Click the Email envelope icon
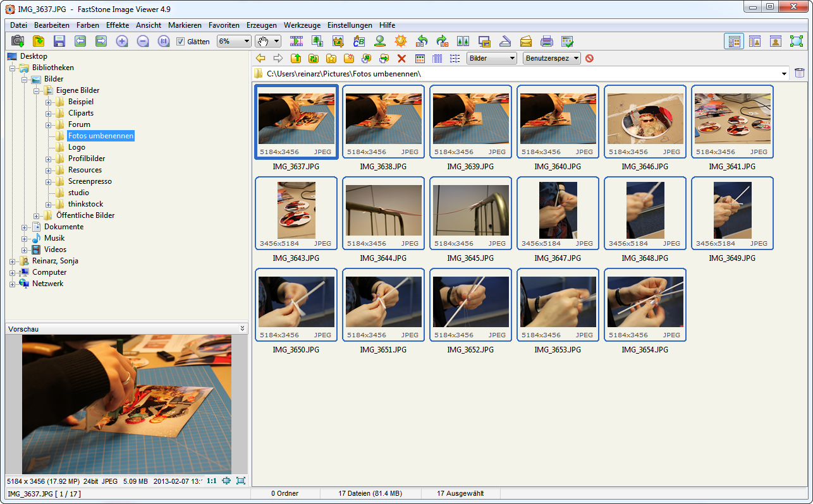 526,41
